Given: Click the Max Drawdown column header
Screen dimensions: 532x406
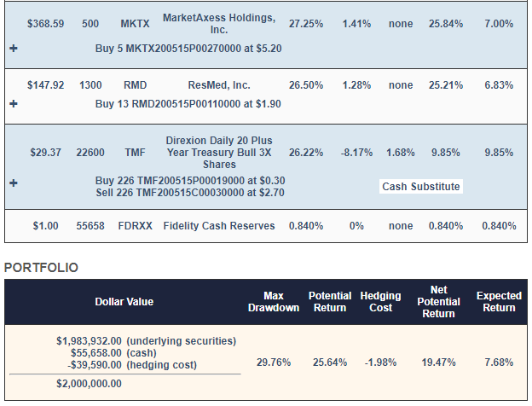Looking at the screenshot, I should coord(274,302).
